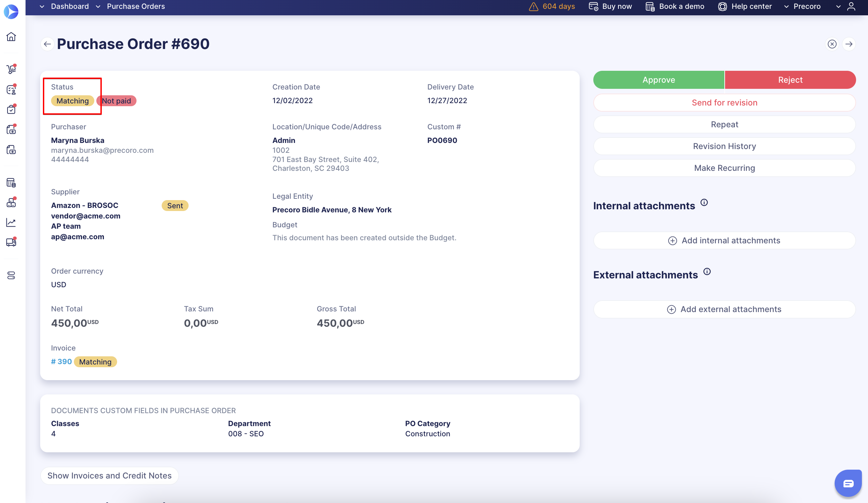Click Make Recurring
The height and width of the screenshot is (503, 868).
coord(724,168)
